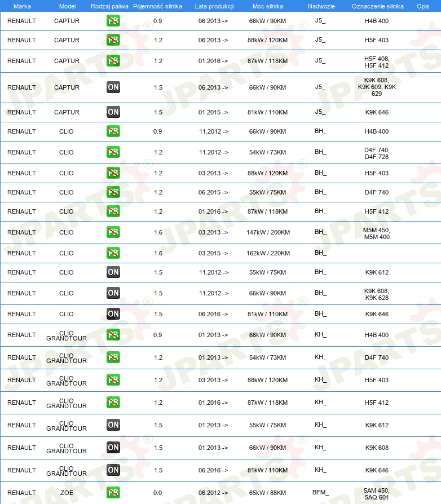Click the Marka column header
441x504 pixels.
pos(22,6)
